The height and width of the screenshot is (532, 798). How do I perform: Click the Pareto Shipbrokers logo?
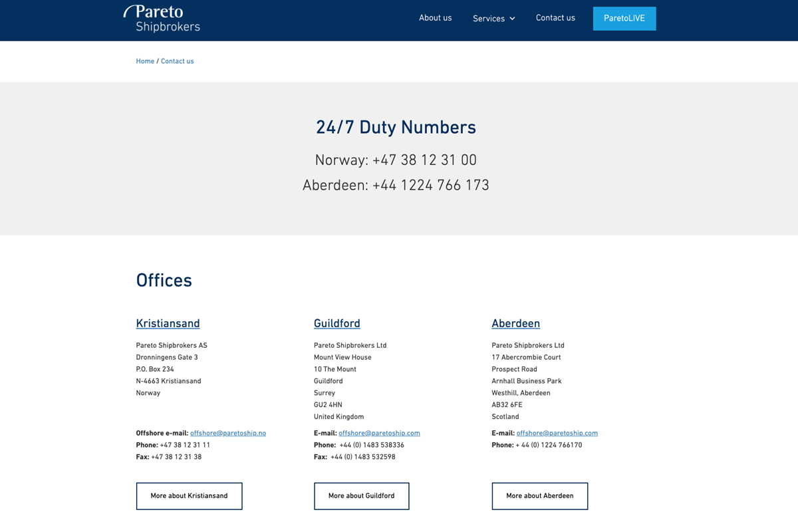(162, 19)
